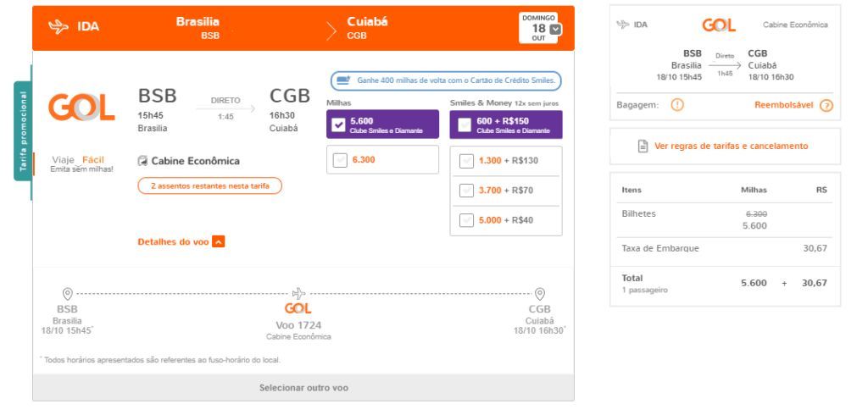Tick the 600 + R$150 Clube Smiles option
The height and width of the screenshot is (415, 868).
click(465, 125)
